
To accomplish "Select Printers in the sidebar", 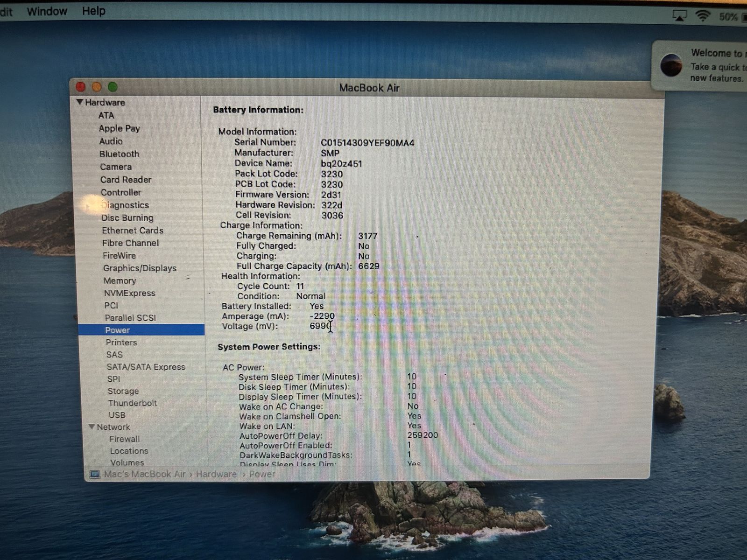I will click(121, 342).
